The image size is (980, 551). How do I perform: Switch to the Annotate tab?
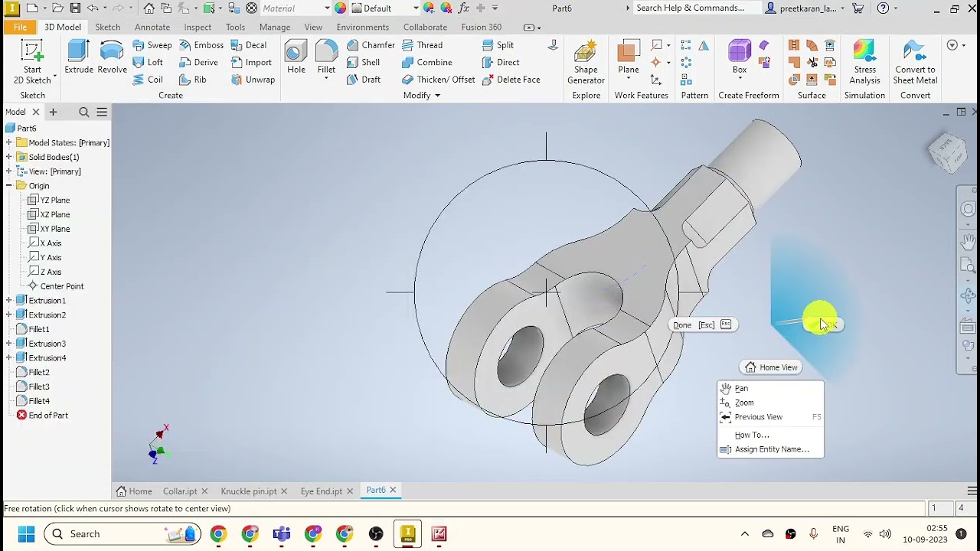(x=152, y=27)
